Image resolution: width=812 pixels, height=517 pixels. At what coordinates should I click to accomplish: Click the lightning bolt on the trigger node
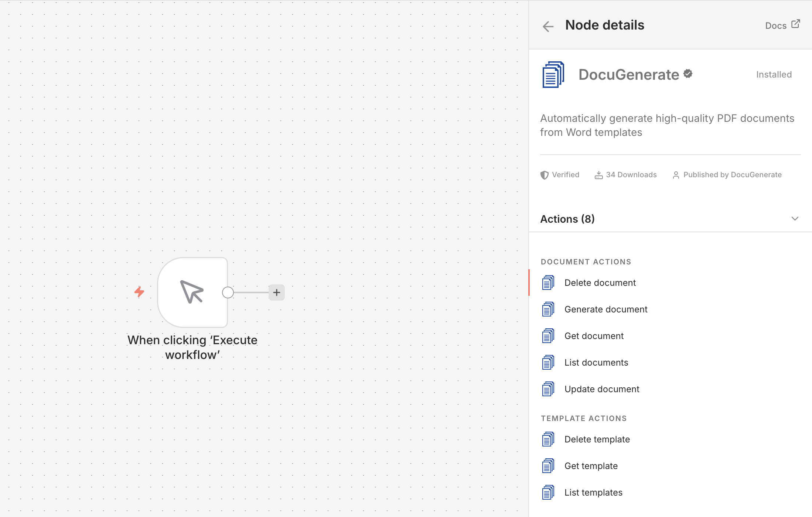point(140,292)
